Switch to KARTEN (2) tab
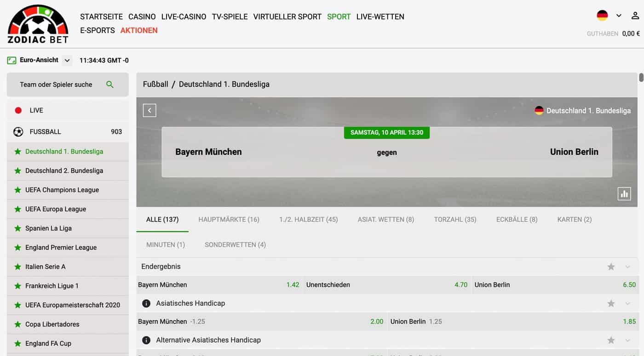The height and width of the screenshot is (356, 644). coord(575,220)
